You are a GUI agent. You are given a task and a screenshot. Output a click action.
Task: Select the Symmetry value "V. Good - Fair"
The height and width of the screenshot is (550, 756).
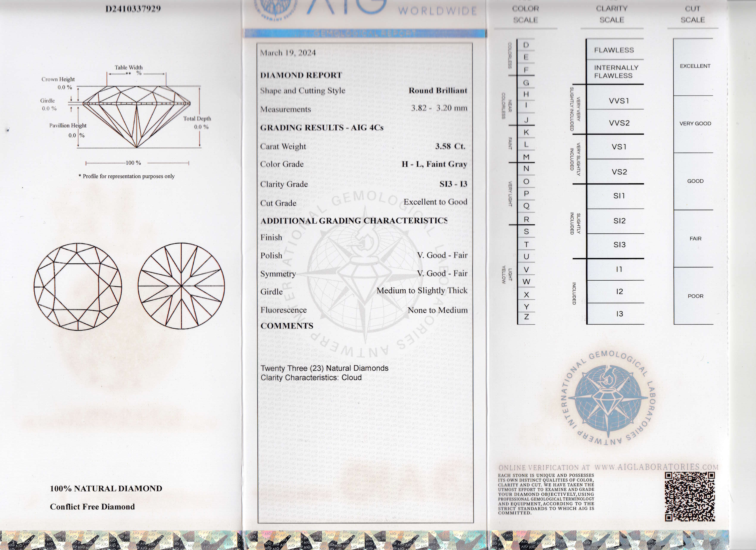(x=442, y=273)
